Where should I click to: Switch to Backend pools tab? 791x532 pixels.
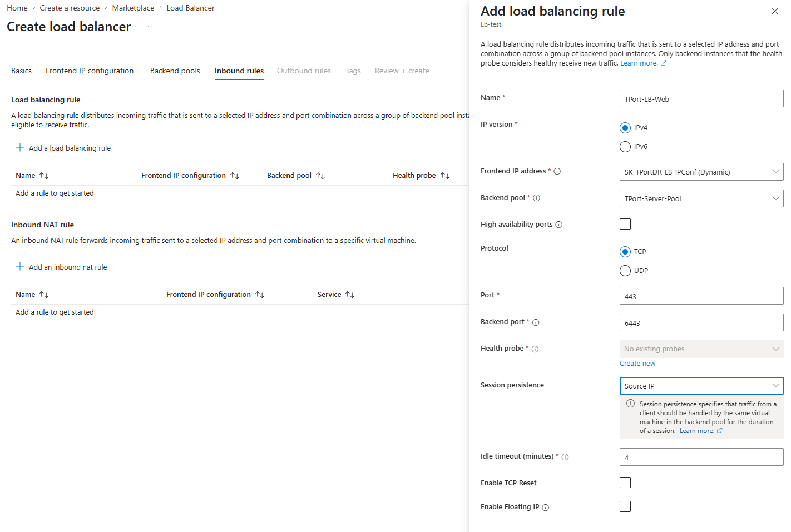pos(175,71)
